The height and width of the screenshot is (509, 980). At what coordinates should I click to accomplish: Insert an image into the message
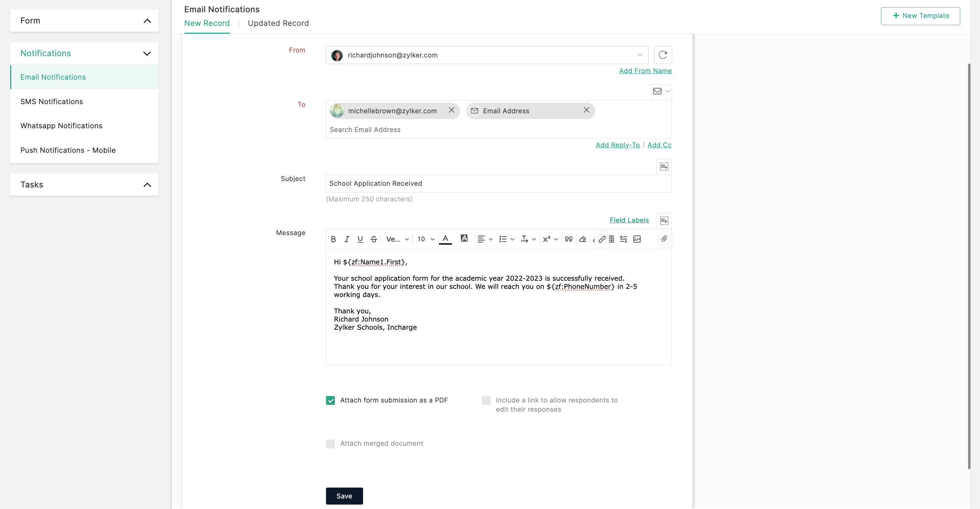(637, 239)
